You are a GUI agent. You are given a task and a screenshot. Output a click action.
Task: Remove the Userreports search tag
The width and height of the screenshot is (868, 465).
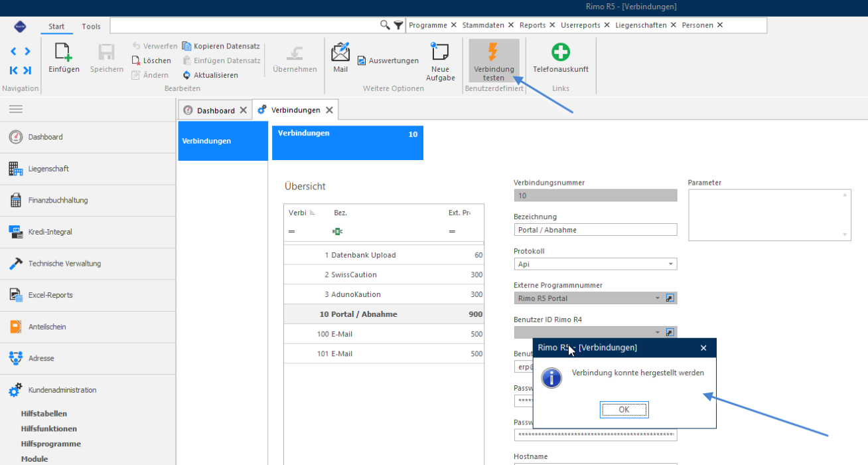click(x=607, y=25)
